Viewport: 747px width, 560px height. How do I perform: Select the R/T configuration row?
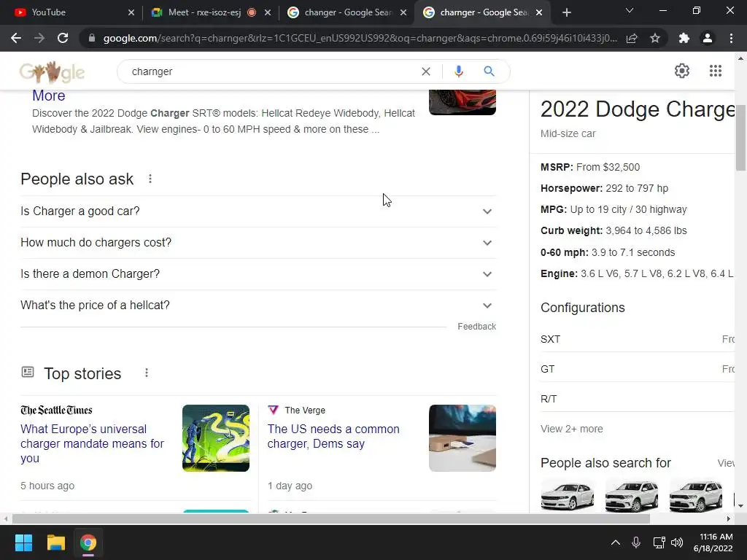(x=638, y=399)
